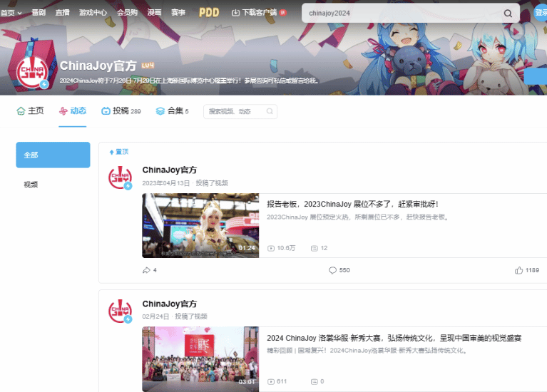Click the avatar on the 2023年04月13日 post
This screenshot has width=547, height=392.
pos(120,177)
